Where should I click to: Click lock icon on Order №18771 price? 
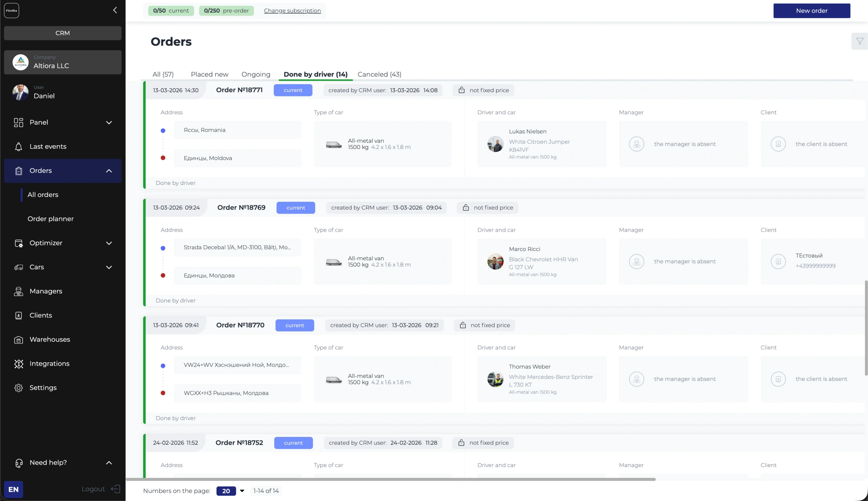point(461,90)
